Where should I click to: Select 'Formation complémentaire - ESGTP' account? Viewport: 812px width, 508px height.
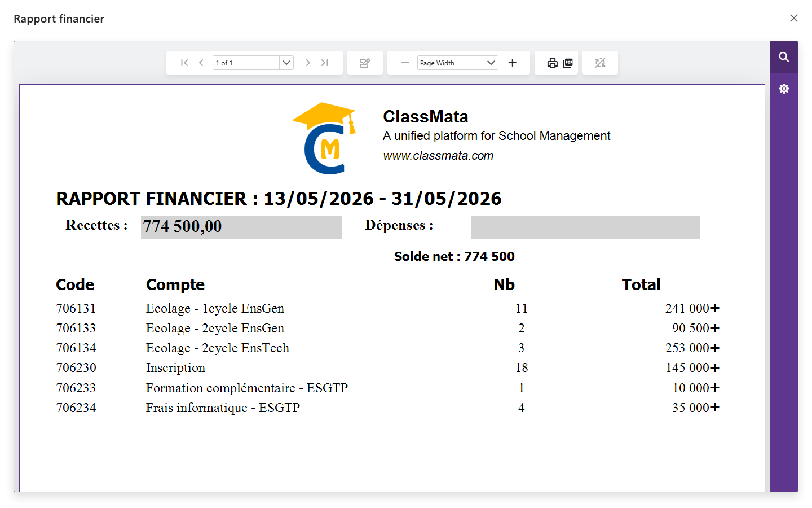click(x=247, y=388)
